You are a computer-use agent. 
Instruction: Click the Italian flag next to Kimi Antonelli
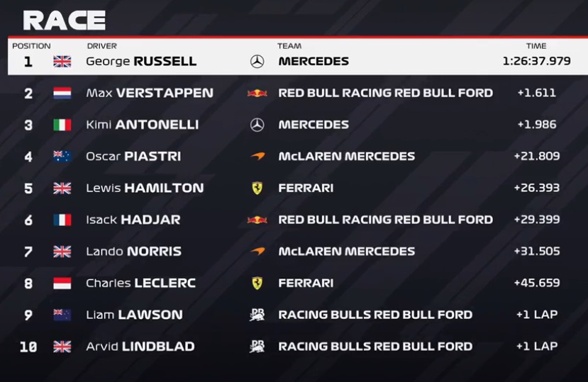[62, 125]
